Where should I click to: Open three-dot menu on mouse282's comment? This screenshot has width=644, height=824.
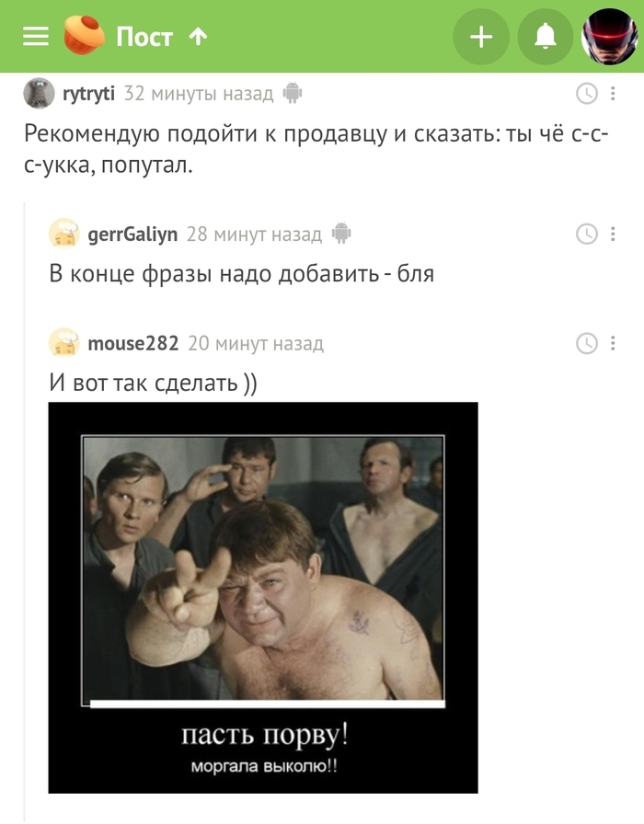(x=613, y=343)
